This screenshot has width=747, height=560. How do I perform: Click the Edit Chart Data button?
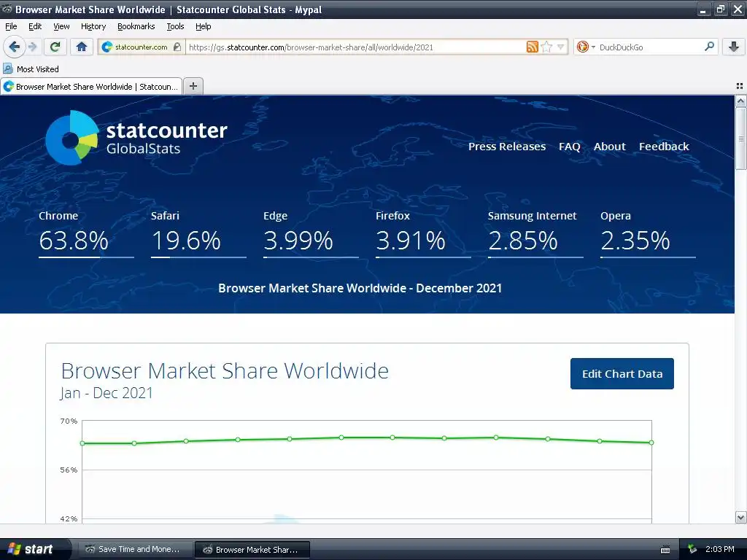coord(622,373)
